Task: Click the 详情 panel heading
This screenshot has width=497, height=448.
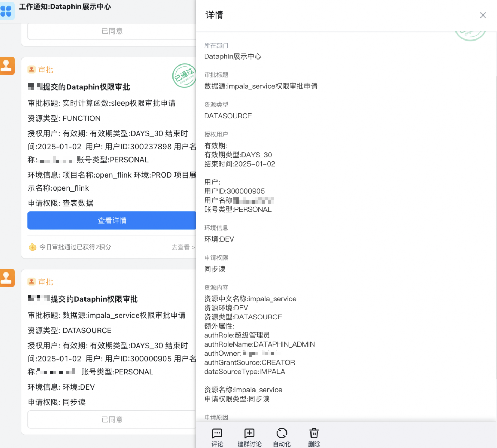Action: [x=214, y=15]
